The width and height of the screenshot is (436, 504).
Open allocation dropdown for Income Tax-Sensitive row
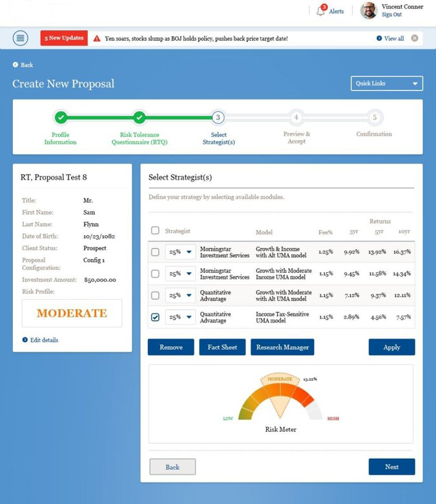pos(180,317)
